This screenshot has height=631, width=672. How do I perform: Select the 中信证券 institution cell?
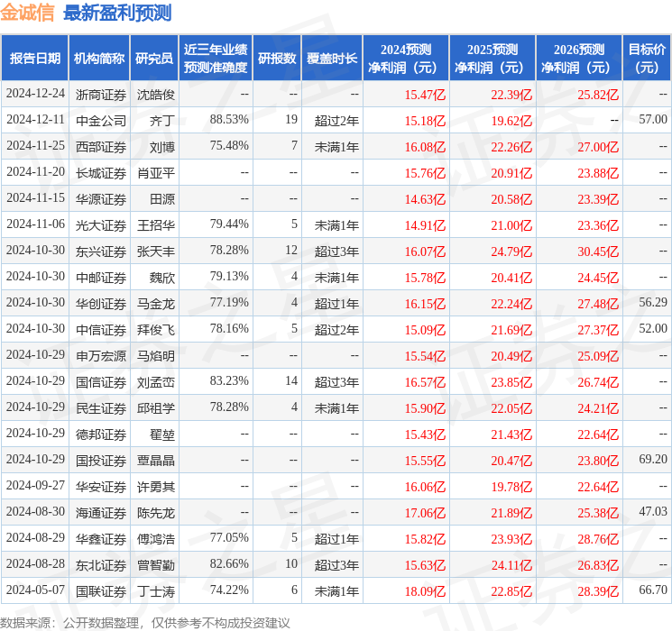pos(101,329)
